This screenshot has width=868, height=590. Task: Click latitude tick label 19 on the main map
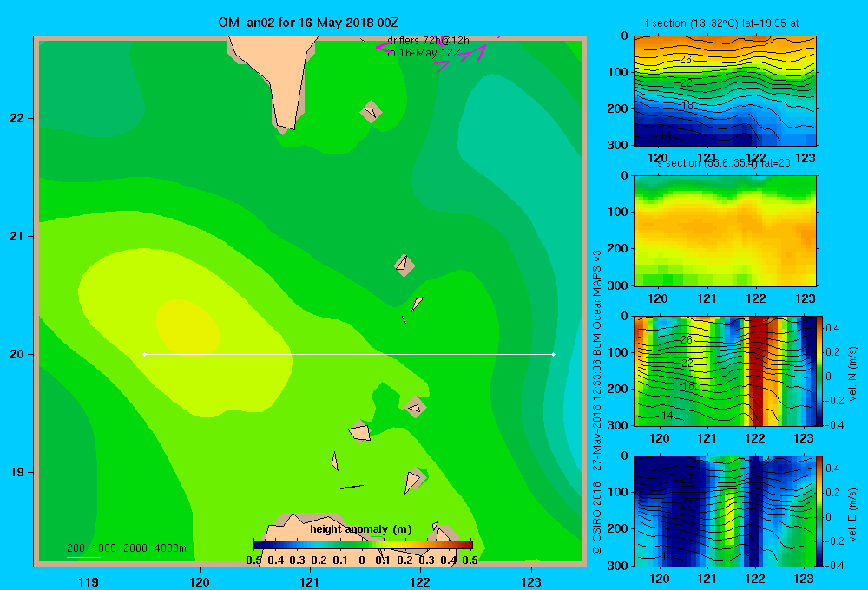pos(17,472)
